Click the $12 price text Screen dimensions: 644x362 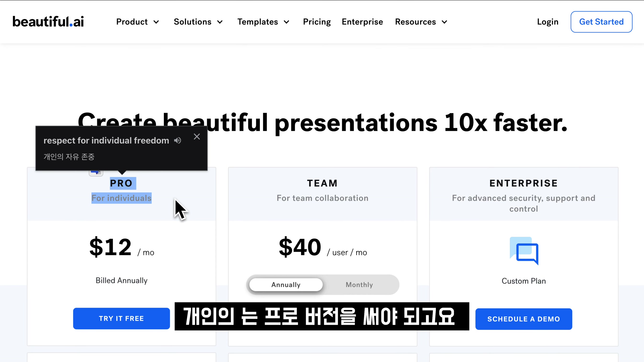pos(110,247)
